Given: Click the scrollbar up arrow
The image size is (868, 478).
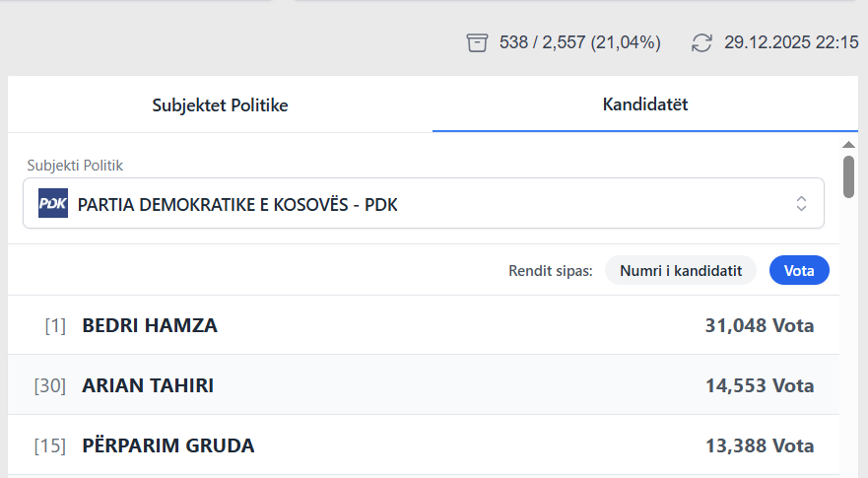Looking at the screenshot, I should (848, 144).
